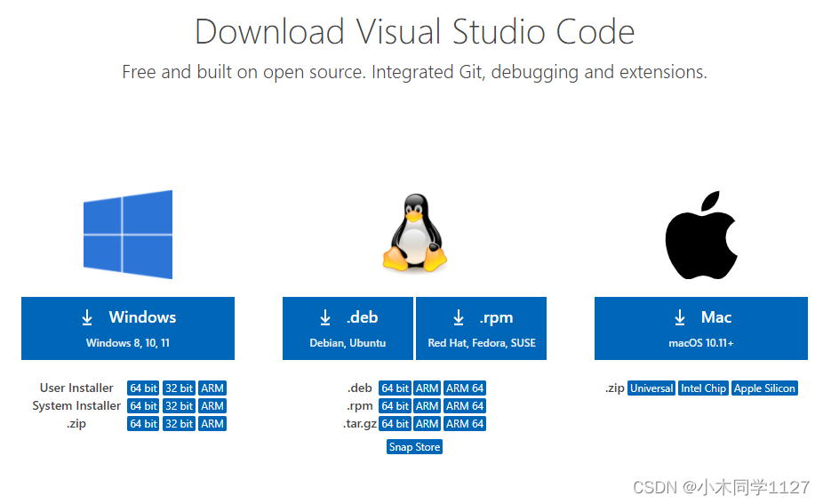Click the Linux ".deb" row label
This screenshot has width=823, height=504.
(360, 388)
